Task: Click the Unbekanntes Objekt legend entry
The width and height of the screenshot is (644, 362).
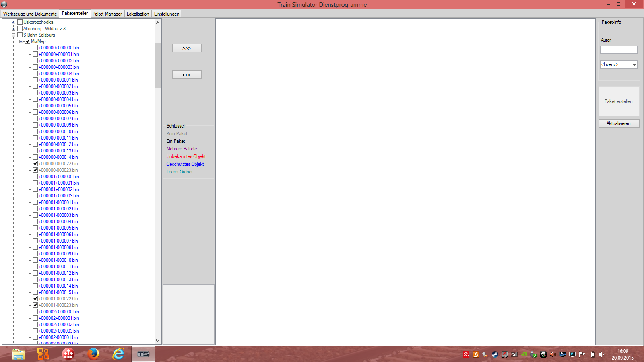Action: tap(186, 156)
